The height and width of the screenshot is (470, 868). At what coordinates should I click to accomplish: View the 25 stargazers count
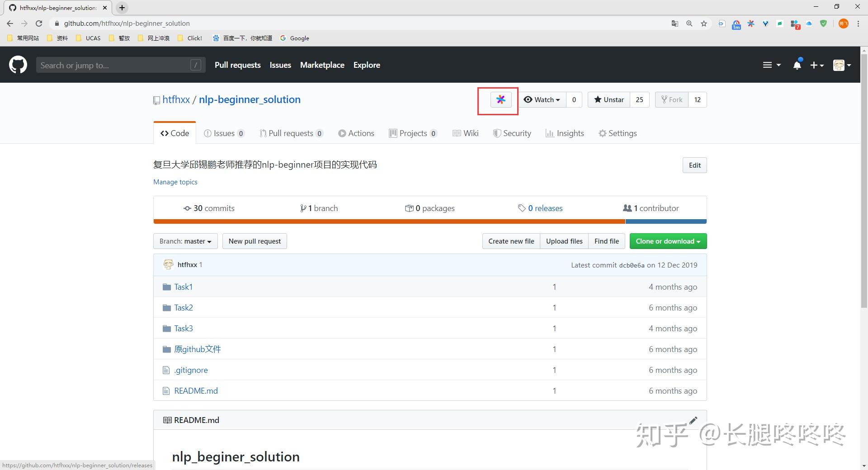[x=639, y=99]
